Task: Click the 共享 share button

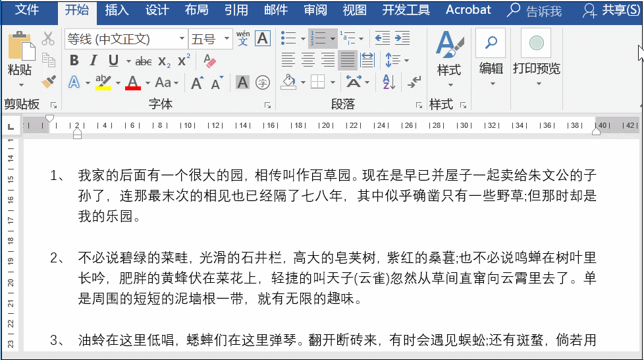Action: (x=610, y=11)
